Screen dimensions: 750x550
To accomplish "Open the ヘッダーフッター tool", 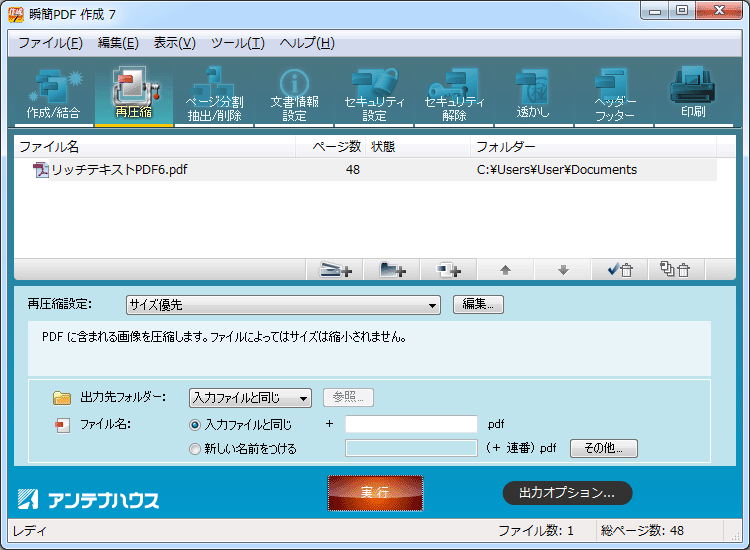I will 614,94.
